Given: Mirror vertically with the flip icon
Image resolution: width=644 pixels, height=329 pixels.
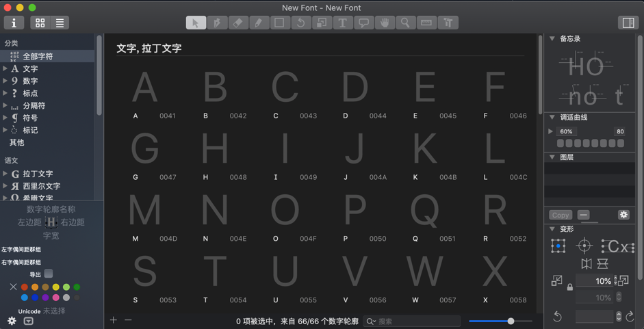Looking at the screenshot, I should pyautogui.click(x=602, y=264).
